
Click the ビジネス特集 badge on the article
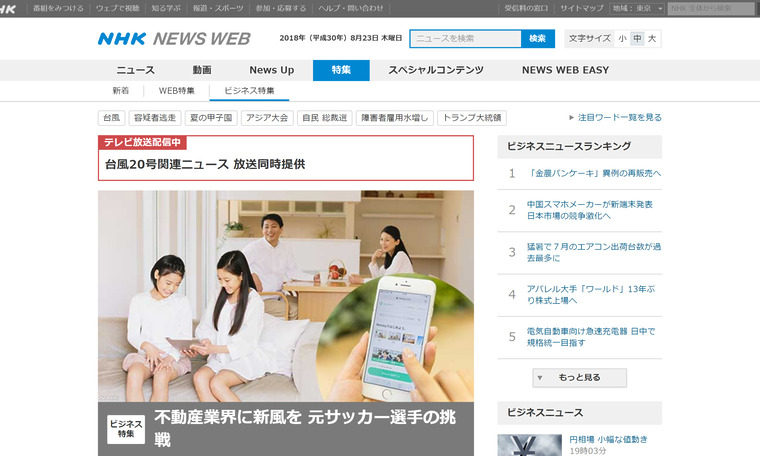click(x=126, y=428)
